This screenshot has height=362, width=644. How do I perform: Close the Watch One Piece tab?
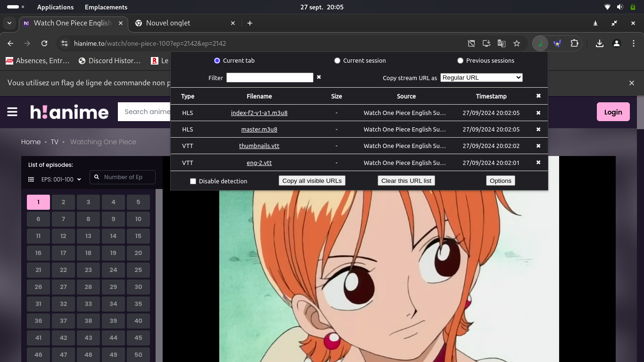[121, 23]
